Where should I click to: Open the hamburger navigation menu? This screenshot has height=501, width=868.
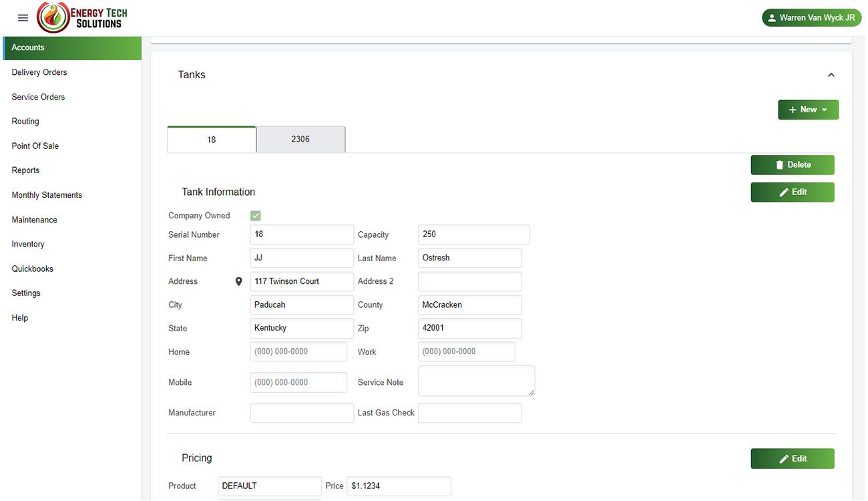pyautogui.click(x=23, y=18)
